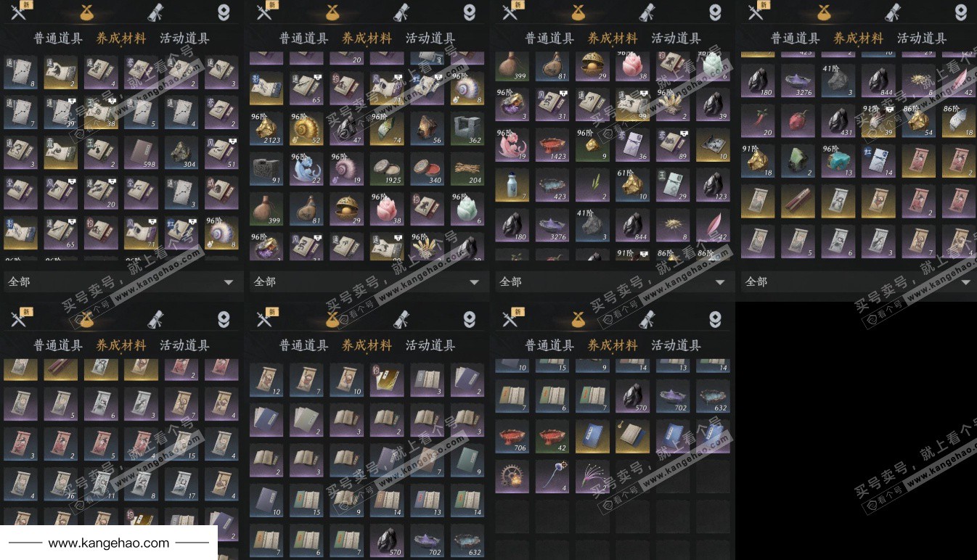Select the red bowl item showing 1423

click(553, 145)
